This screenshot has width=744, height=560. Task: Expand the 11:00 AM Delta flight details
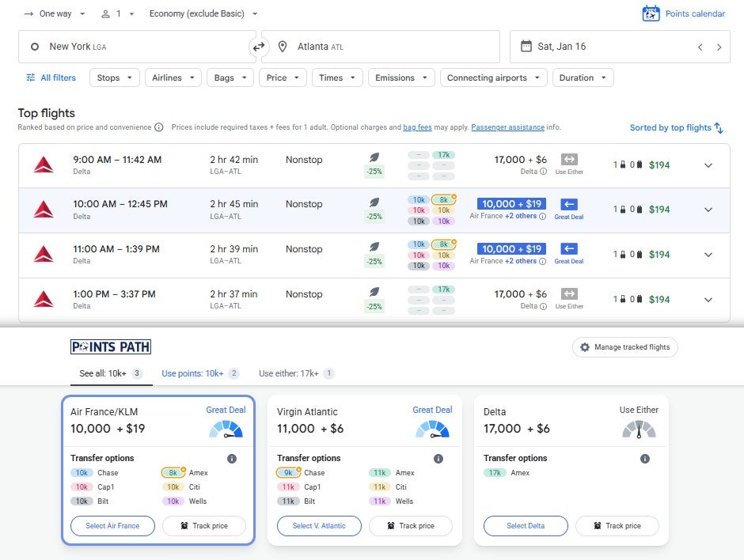708,255
